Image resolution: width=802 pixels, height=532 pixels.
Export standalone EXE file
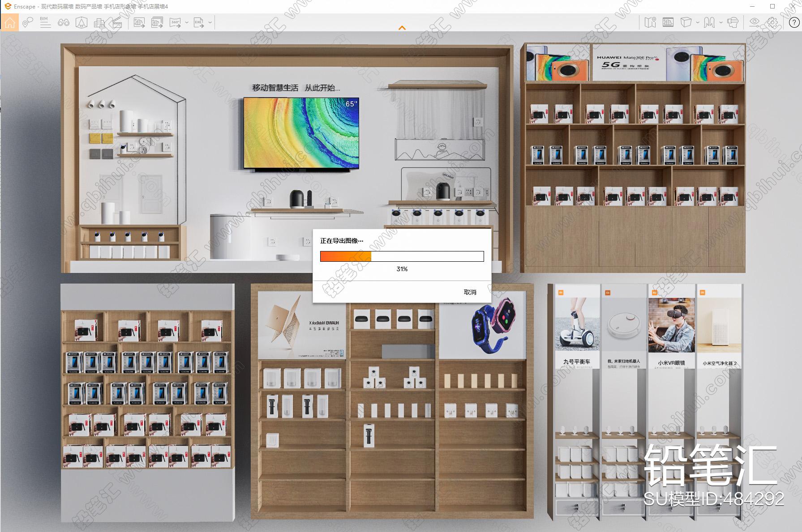click(x=199, y=22)
